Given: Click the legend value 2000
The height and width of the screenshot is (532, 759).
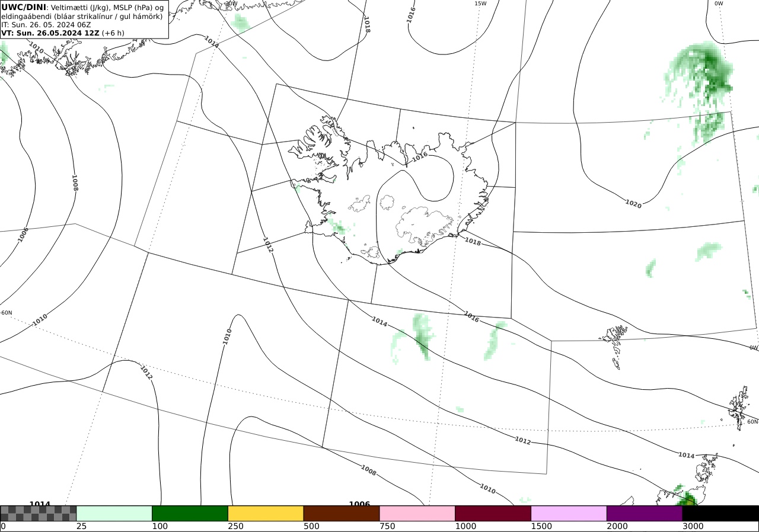Looking at the screenshot, I should coord(618,526).
